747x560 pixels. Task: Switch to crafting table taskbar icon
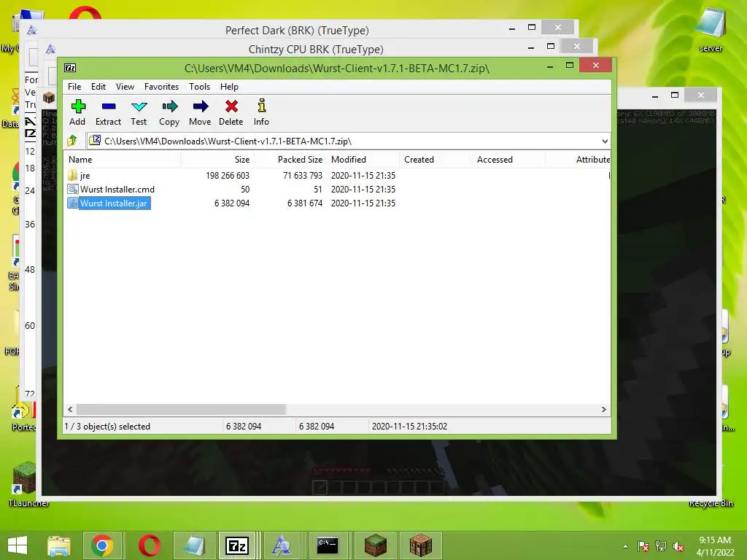(421, 545)
